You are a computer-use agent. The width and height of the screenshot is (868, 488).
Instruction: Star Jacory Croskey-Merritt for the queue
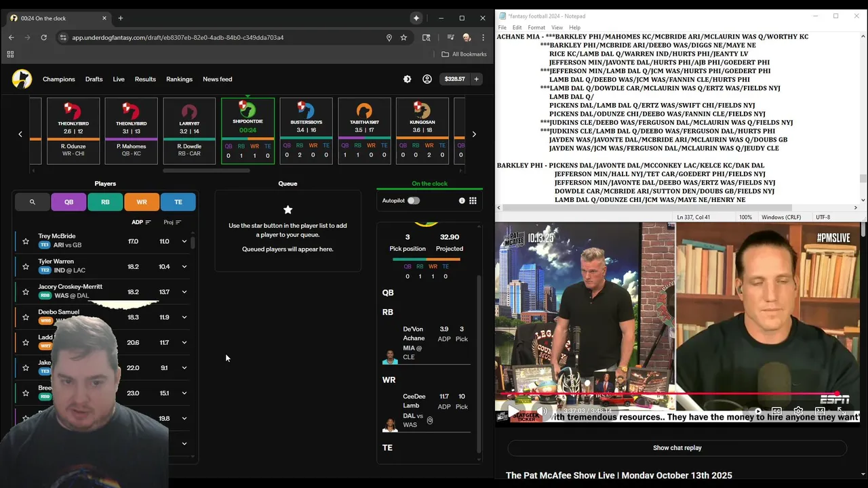tap(26, 292)
